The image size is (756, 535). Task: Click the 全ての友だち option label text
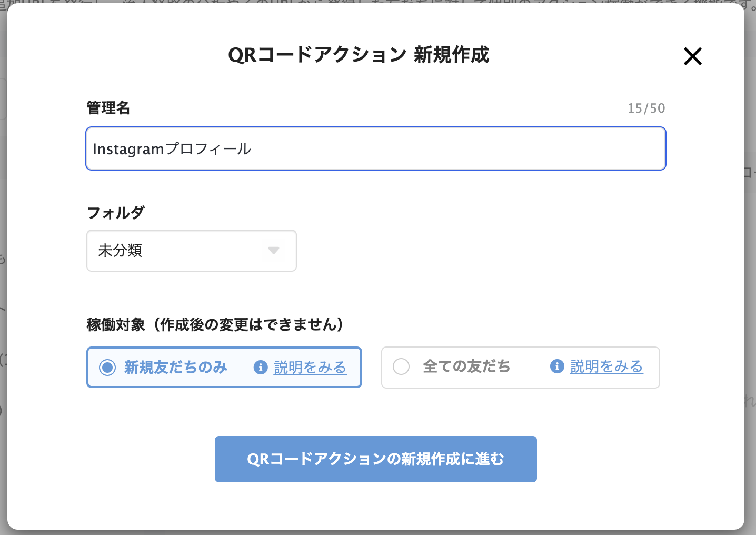tap(466, 366)
